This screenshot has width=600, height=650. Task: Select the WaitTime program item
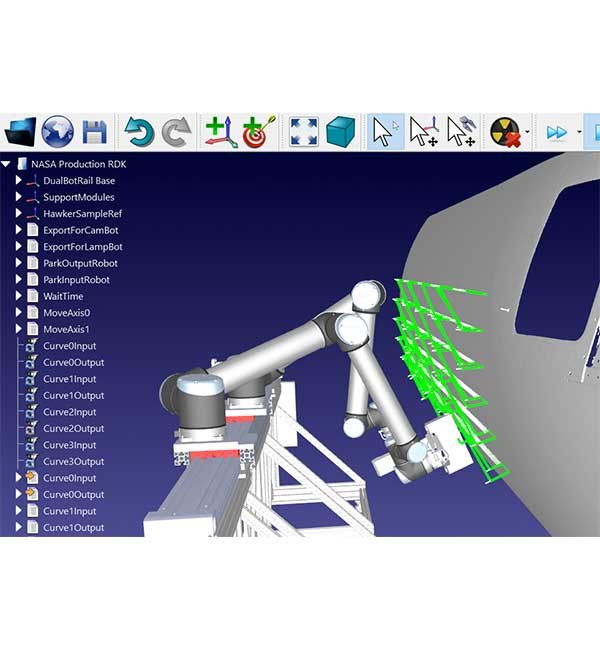[x=64, y=296]
